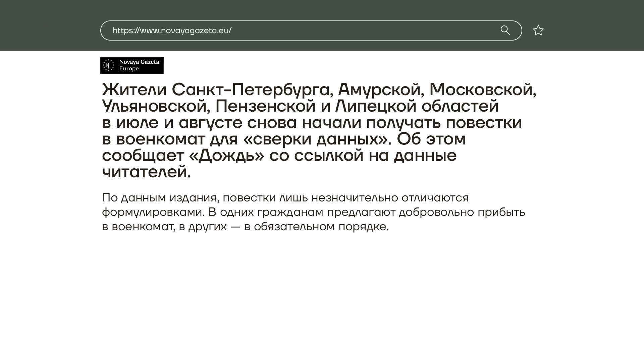Click "в обязательном порядке" paragraph ending
Image resolution: width=644 pixels, height=362 pixels.
coord(316,227)
